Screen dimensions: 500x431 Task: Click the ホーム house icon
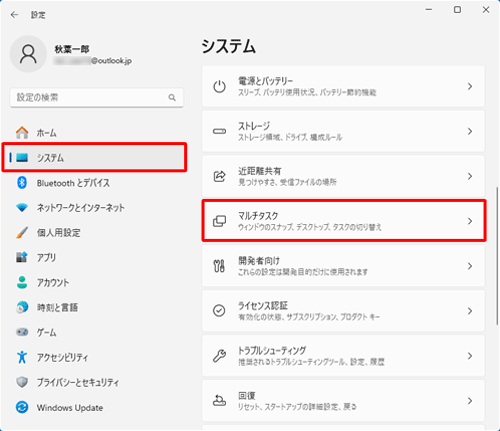pos(22,133)
